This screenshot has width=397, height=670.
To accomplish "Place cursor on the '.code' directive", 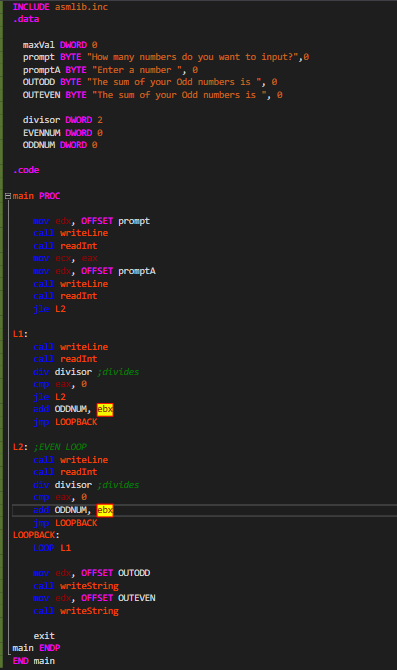I will [x=26, y=170].
